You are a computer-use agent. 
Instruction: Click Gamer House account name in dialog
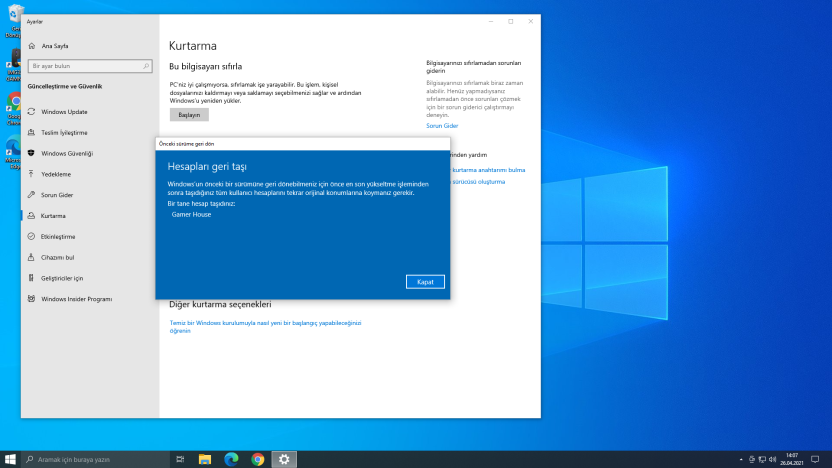coord(191,214)
